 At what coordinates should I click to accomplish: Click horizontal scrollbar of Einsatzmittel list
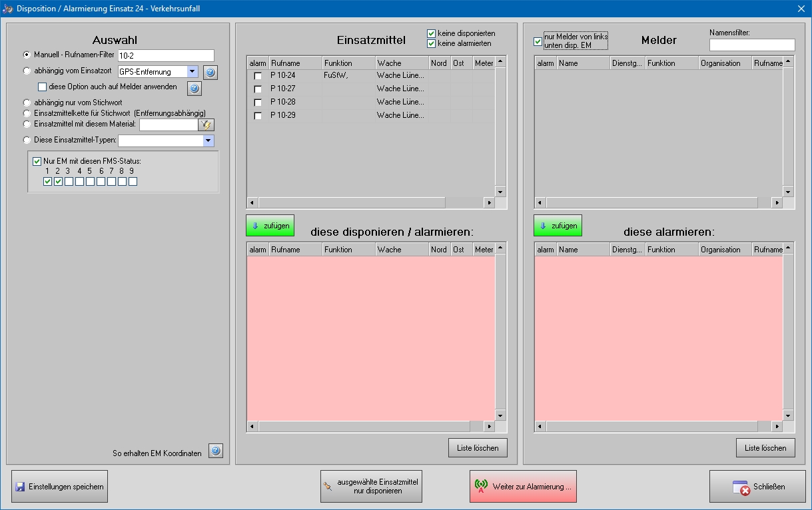click(x=352, y=202)
